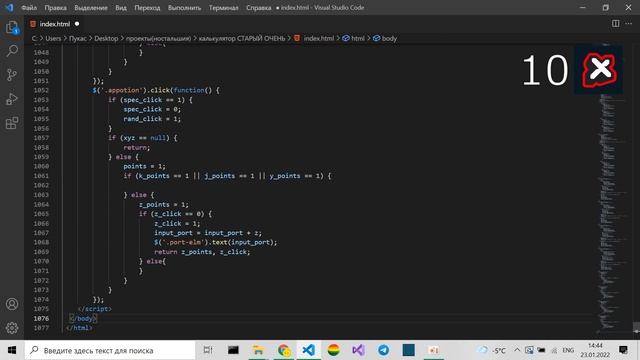Click line number 1052 in the gutter
Viewport: 640px width, 360px height.
pos(41,90)
